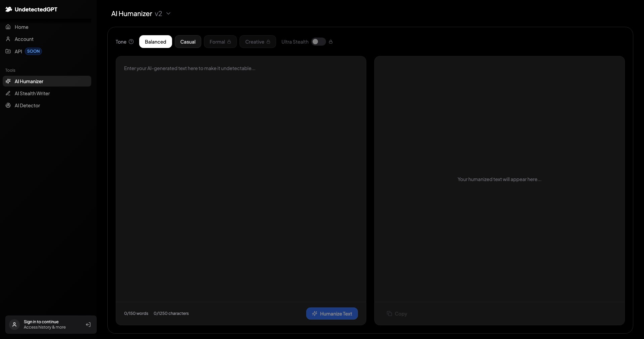Focus the AI-generated text input area
The image size is (644, 339).
[241, 179]
